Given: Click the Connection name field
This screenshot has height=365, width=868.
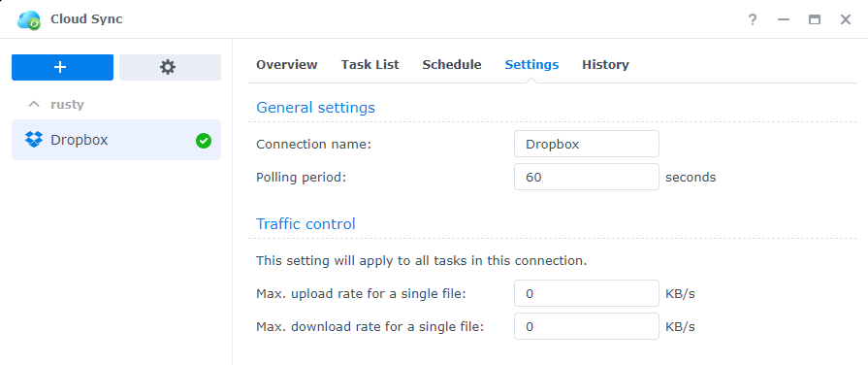Looking at the screenshot, I should point(586,144).
